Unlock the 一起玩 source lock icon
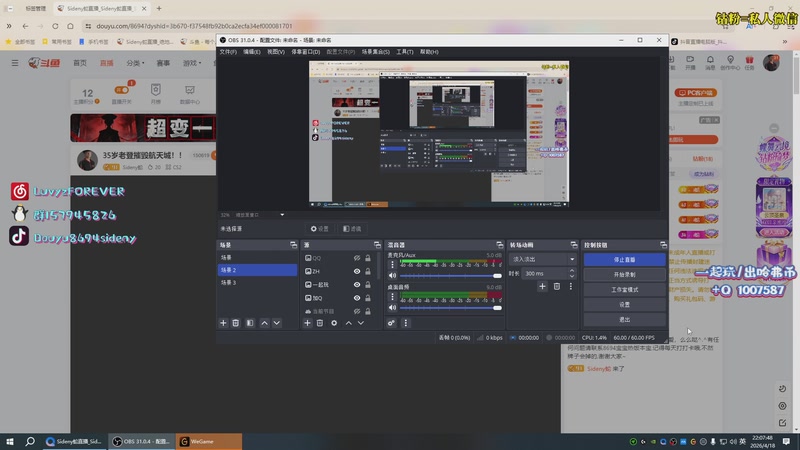 [x=368, y=285]
